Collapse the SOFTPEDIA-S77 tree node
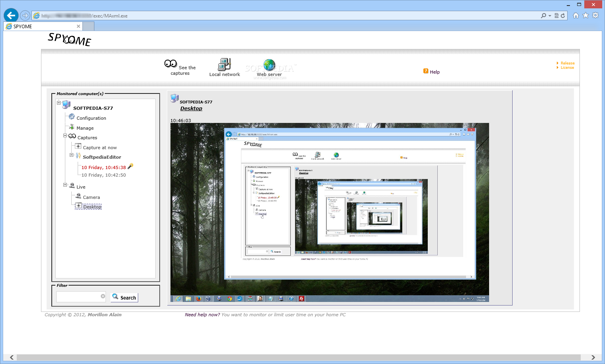This screenshot has height=364, width=605. click(x=59, y=103)
